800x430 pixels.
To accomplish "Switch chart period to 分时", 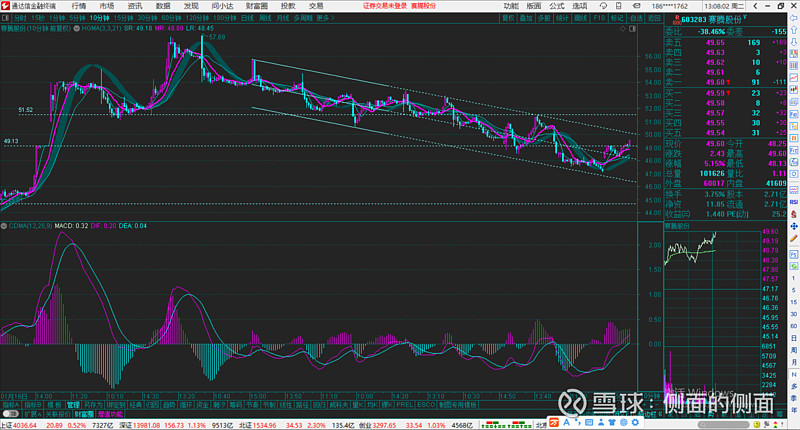I will pos(20,18).
